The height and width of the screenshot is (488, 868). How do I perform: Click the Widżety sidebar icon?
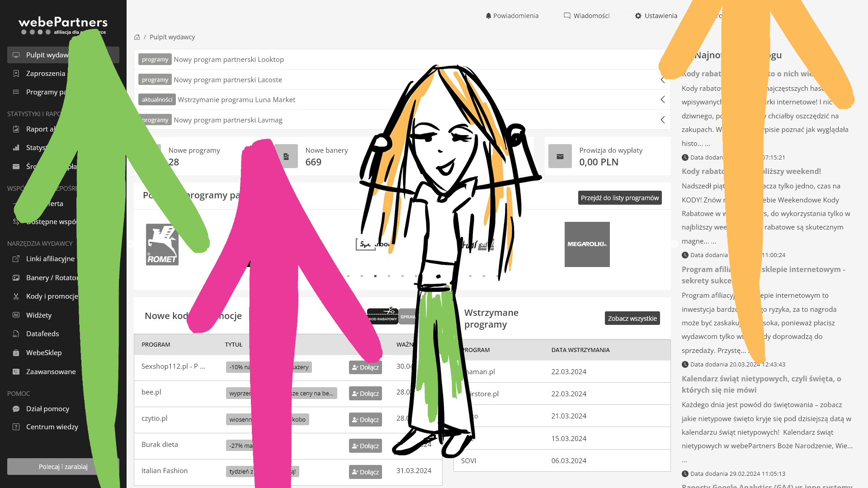(16, 315)
